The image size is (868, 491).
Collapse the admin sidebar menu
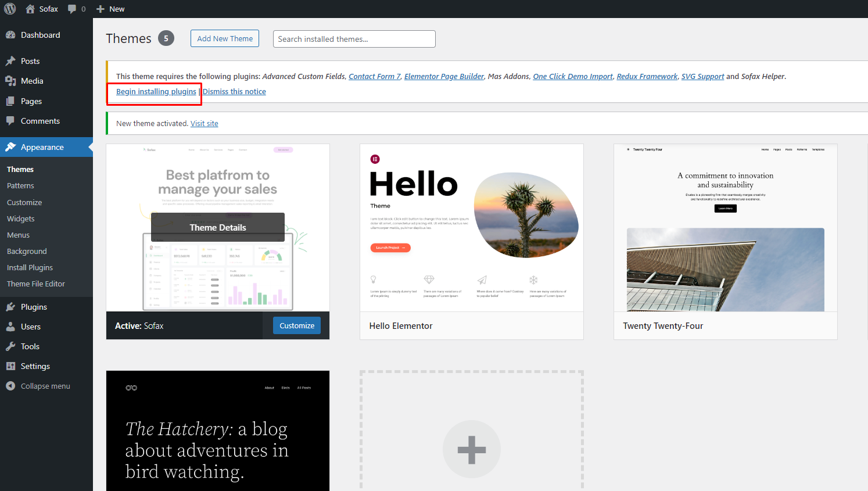[46, 386]
